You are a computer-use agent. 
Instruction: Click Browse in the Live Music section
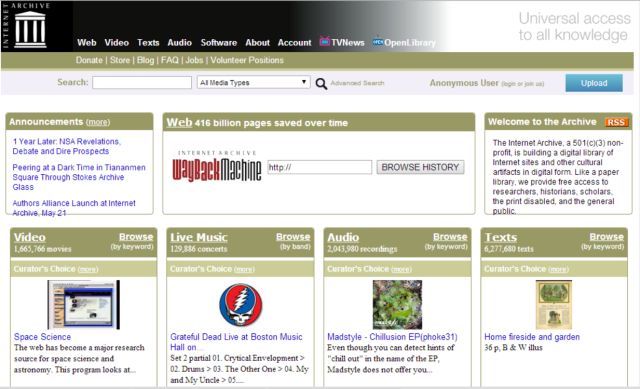[x=293, y=237]
